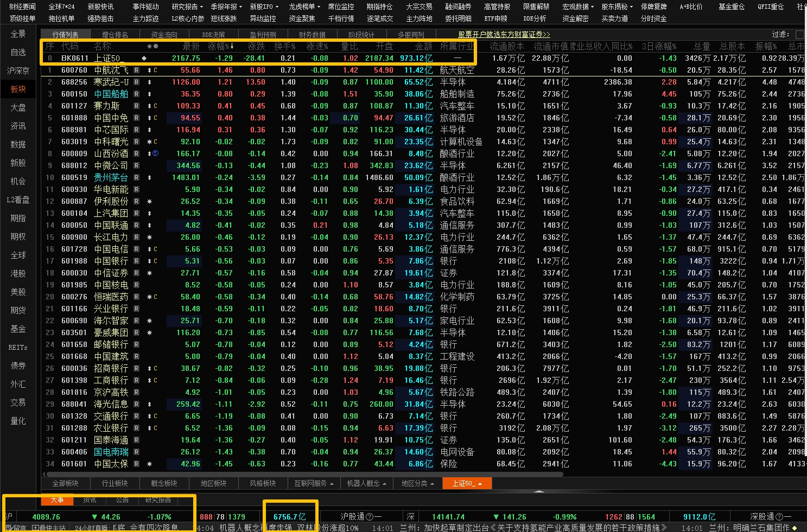
Task: Expand news panel via small arrow handle
Action: (539, 491)
